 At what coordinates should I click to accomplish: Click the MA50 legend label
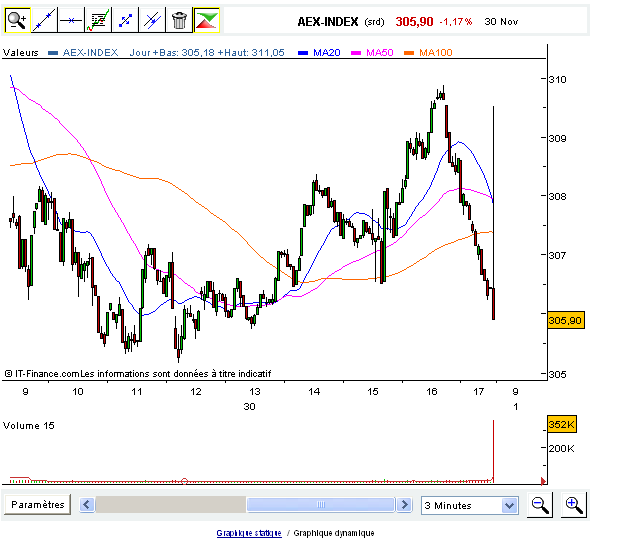point(380,53)
